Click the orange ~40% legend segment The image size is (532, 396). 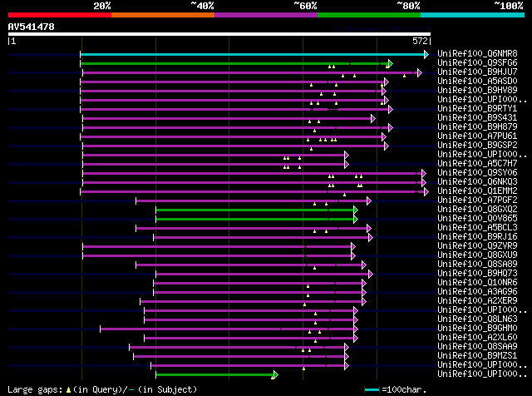coord(163,15)
